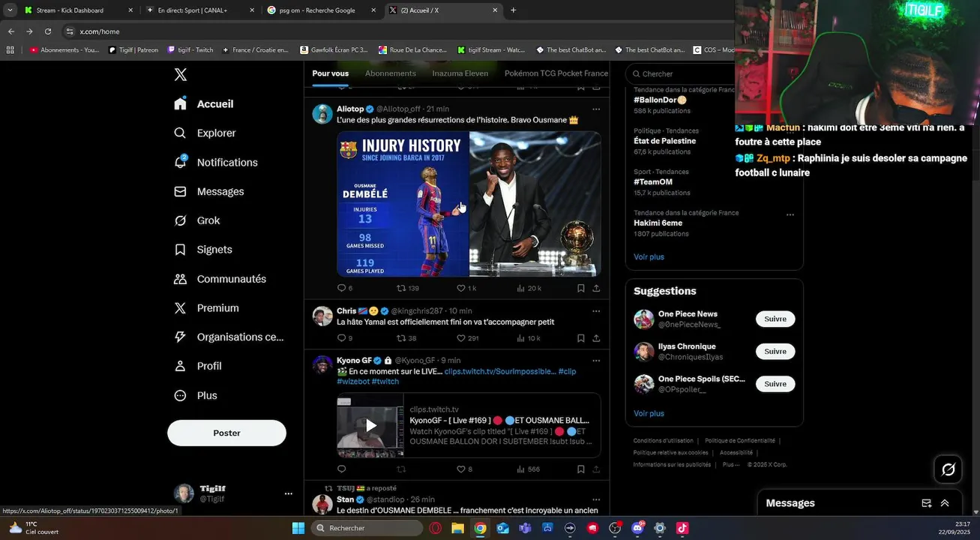Switch to the Abonnements tab

[391, 73]
